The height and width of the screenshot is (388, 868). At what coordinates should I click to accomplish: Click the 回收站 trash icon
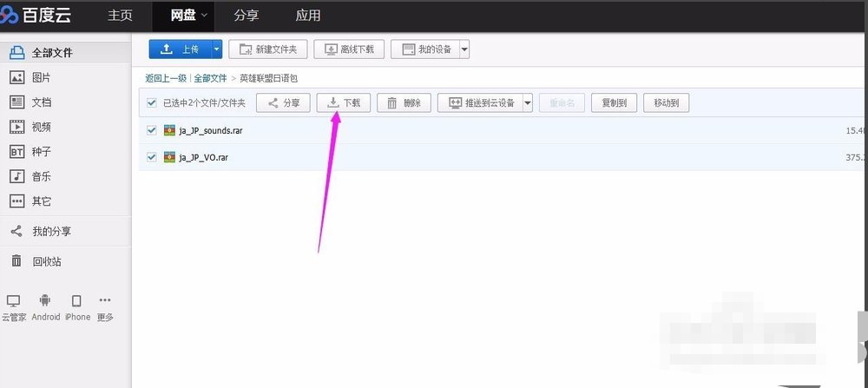click(17, 261)
